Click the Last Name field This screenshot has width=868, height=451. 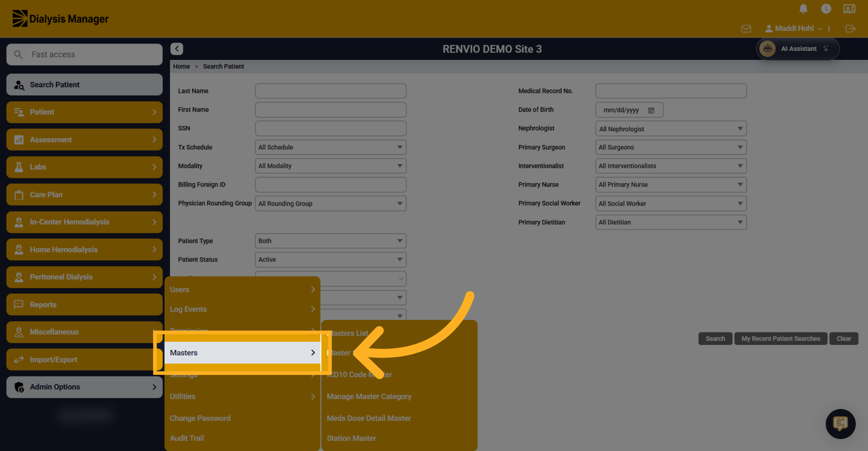click(331, 91)
